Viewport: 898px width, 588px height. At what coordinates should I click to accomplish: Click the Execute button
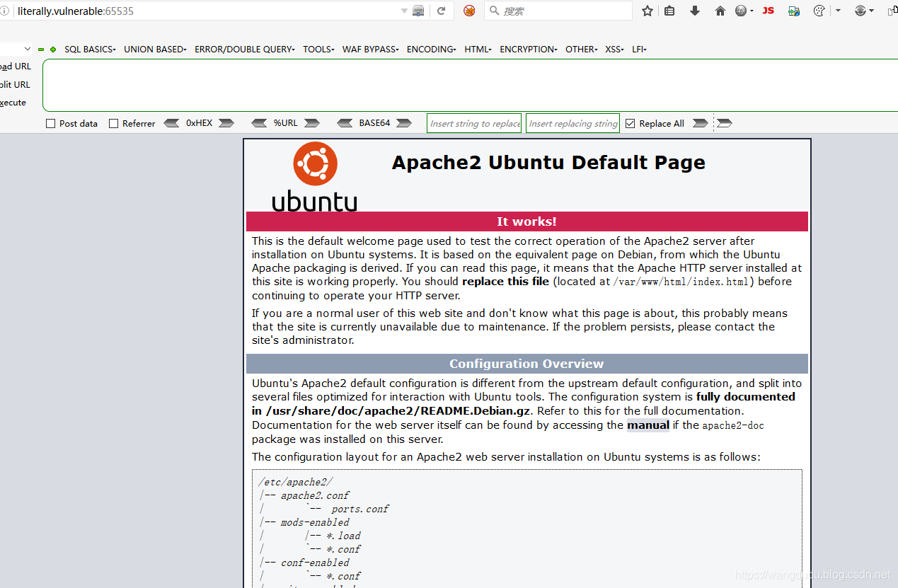(13, 103)
